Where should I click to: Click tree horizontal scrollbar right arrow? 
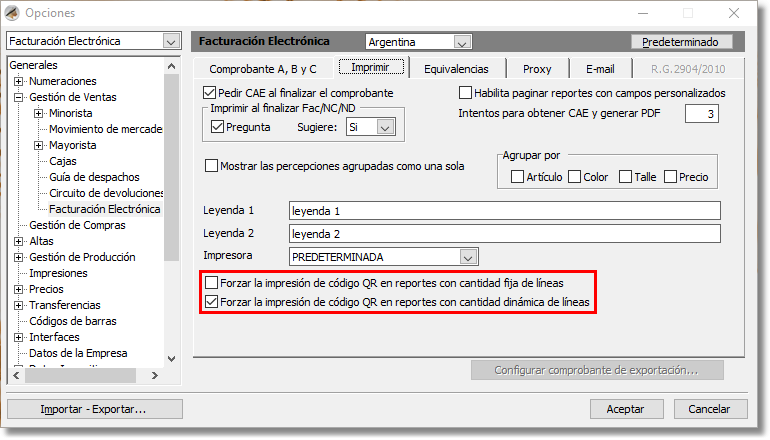click(155, 375)
